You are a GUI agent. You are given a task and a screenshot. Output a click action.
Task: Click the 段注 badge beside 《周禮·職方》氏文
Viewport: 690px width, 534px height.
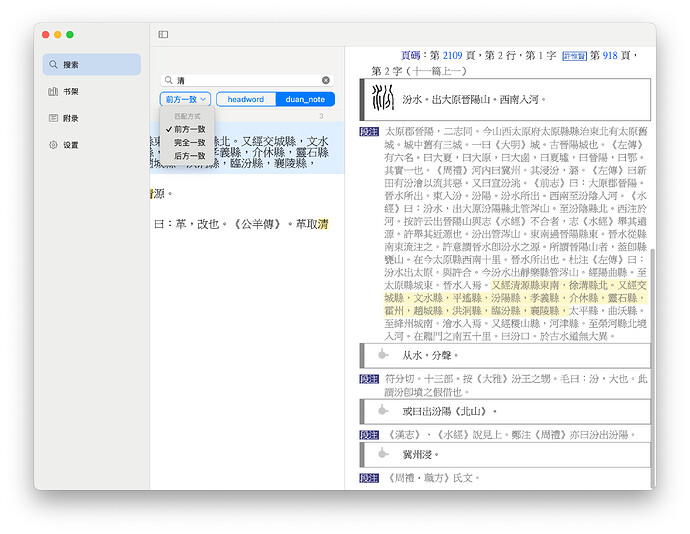coord(369,478)
